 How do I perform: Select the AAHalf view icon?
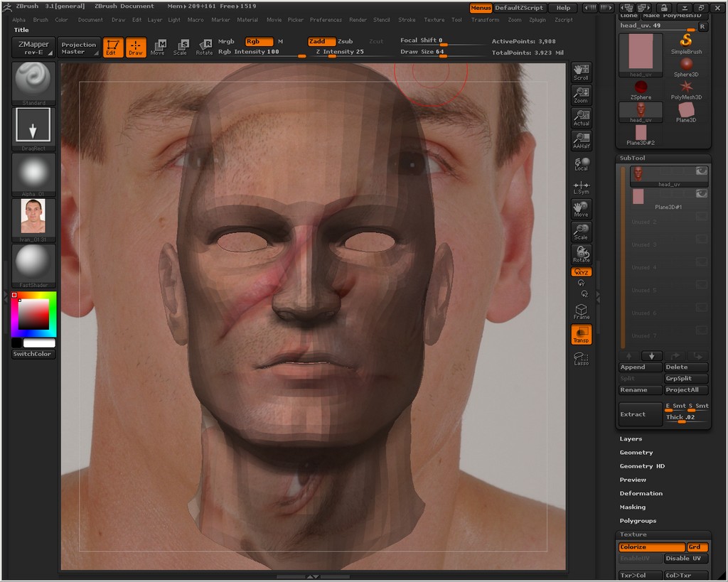click(x=581, y=140)
